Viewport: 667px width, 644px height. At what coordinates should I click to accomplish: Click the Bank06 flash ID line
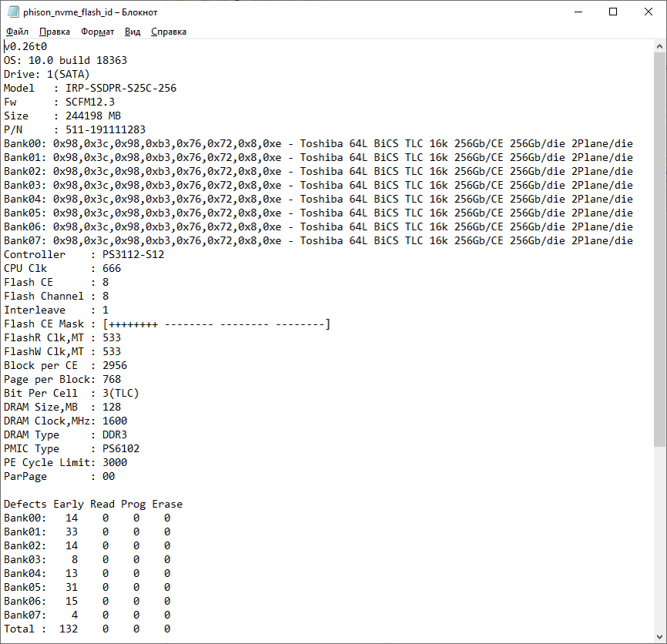318,226
